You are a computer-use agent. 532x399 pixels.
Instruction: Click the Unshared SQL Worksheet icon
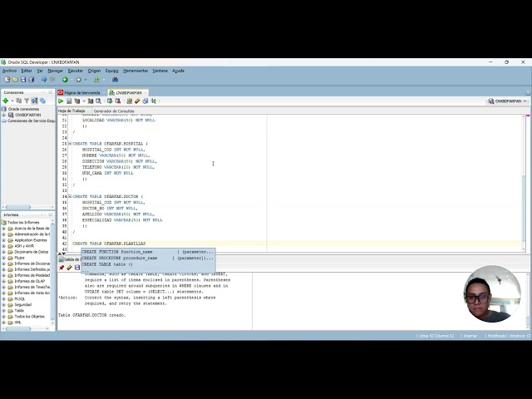coord(130,101)
